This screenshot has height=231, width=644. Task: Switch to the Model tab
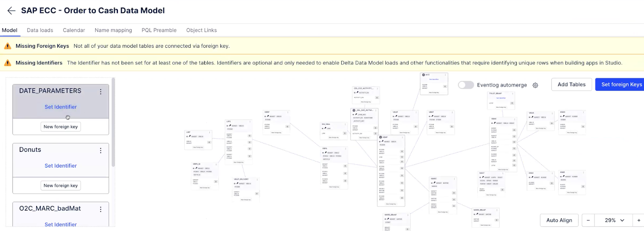point(10,30)
